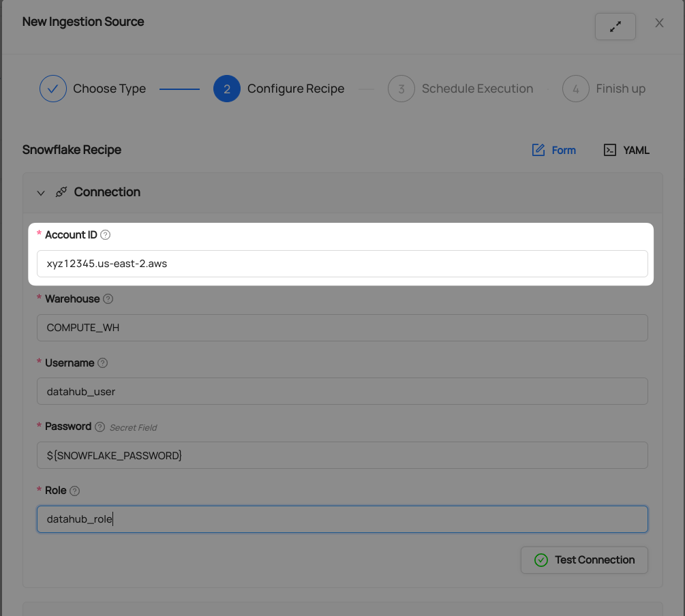
Task: Select the Configure Recipe step label
Action: click(296, 89)
